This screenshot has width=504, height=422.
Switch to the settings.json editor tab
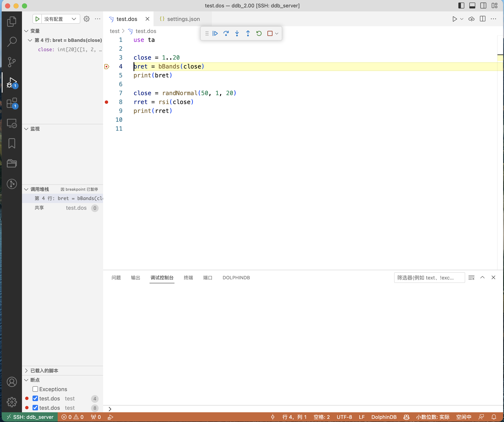tap(183, 19)
